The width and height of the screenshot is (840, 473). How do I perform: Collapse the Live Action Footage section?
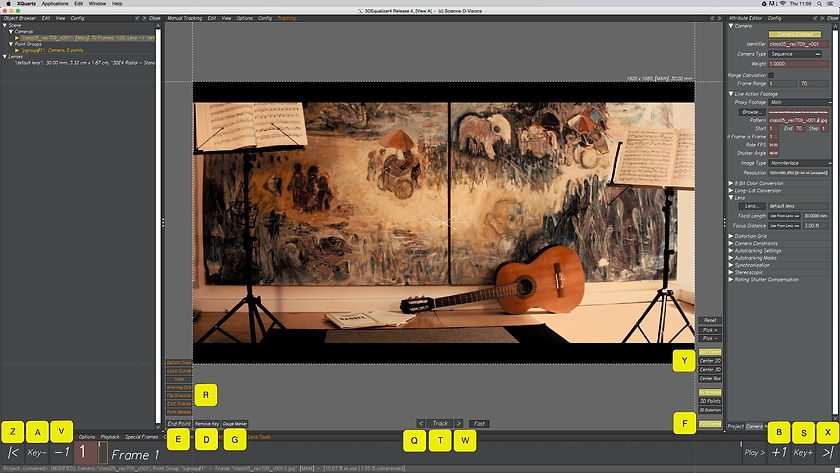(x=731, y=94)
